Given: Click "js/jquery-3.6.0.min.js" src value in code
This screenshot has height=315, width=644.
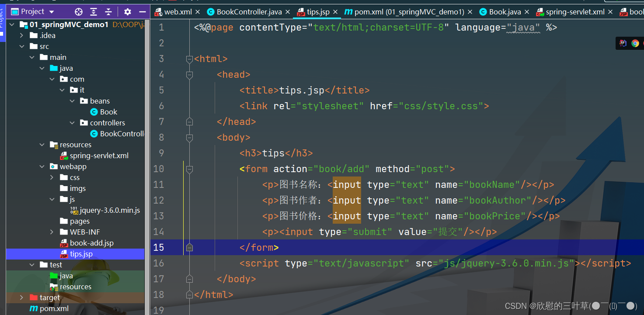Looking at the screenshot, I should point(507,263).
